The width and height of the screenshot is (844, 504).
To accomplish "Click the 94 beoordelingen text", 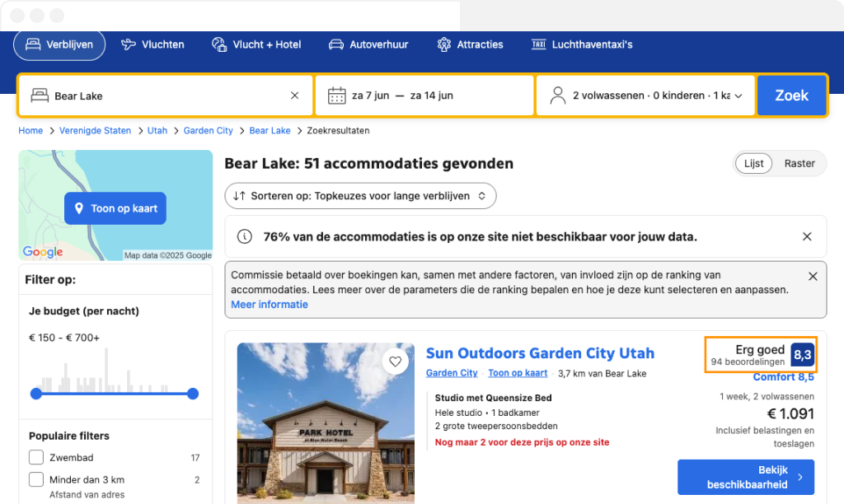I will (748, 362).
